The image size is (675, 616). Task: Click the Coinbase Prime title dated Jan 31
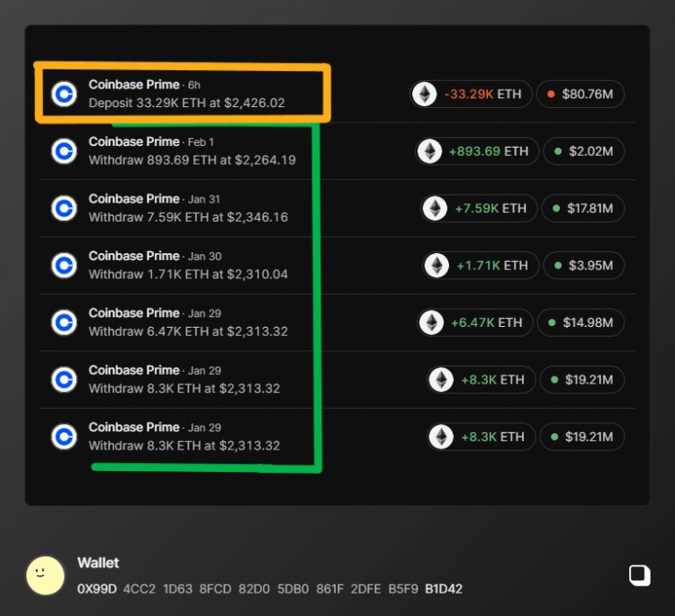134,199
